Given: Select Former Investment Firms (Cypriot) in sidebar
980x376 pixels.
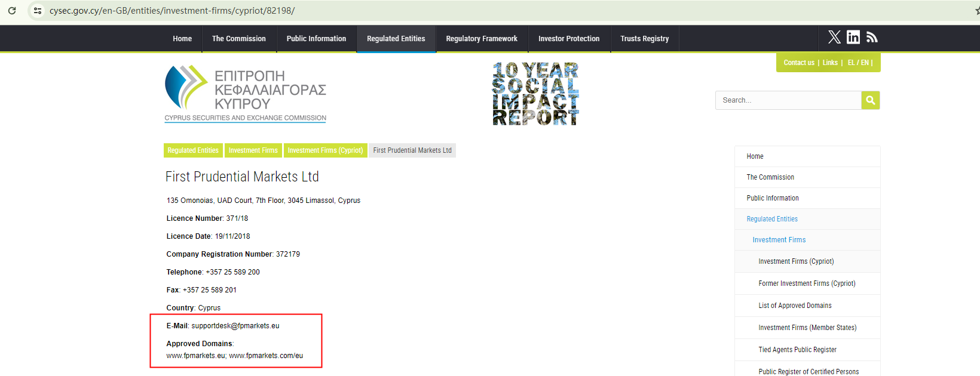Looking at the screenshot, I should coord(807,283).
